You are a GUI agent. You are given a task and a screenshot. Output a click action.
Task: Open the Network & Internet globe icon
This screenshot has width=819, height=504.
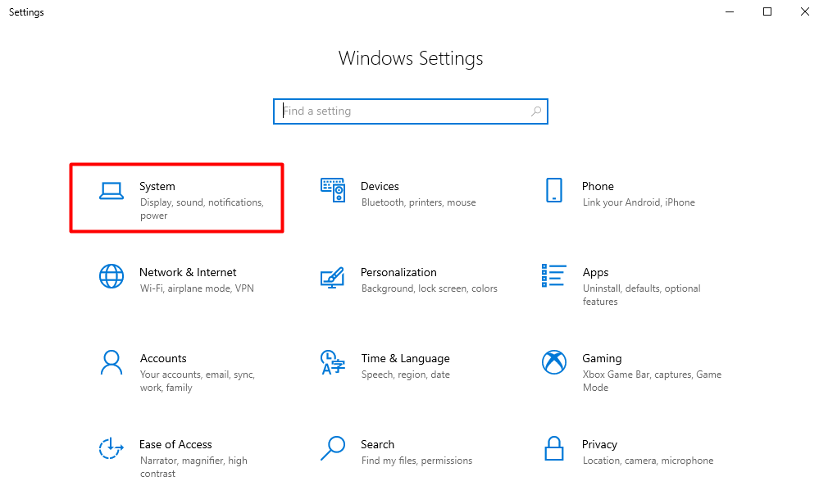pyautogui.click(x=111, y=276)
